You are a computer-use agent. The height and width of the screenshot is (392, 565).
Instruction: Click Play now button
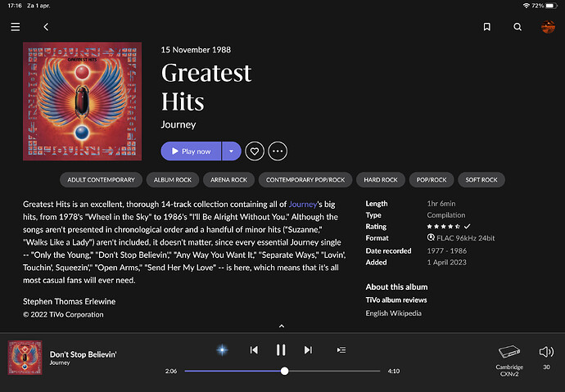coord(191,151)
